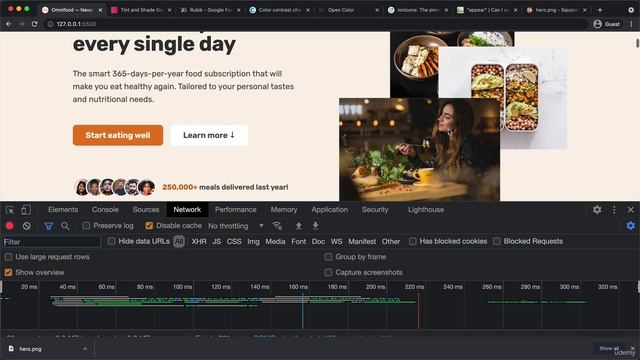Open Network settings blue gear

pyautogui.click(x=631, y=226)
